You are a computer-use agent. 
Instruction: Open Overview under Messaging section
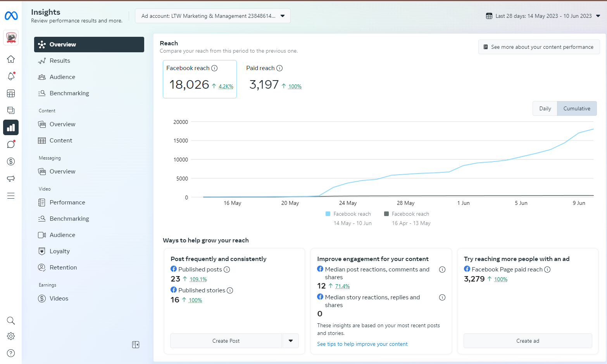pos(89,172)
